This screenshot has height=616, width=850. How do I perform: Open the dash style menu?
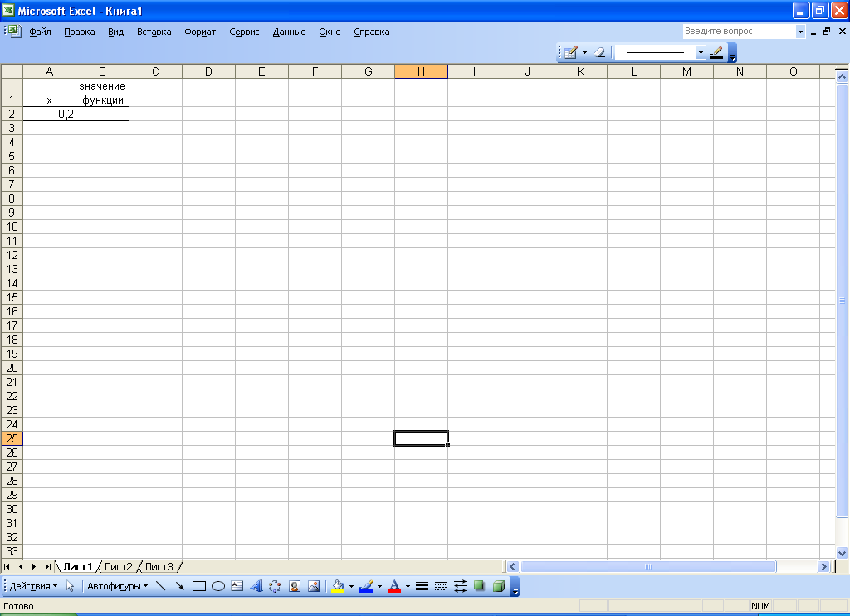pos(442,586)
